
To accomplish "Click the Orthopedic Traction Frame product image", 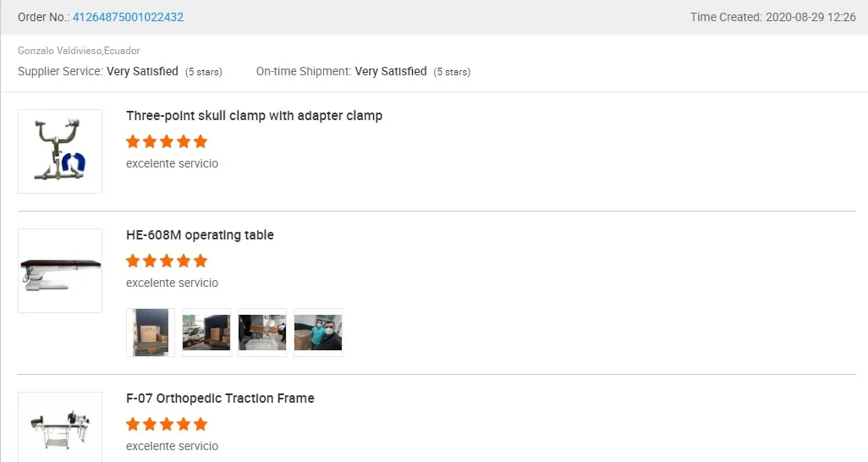I will point(60,427).
